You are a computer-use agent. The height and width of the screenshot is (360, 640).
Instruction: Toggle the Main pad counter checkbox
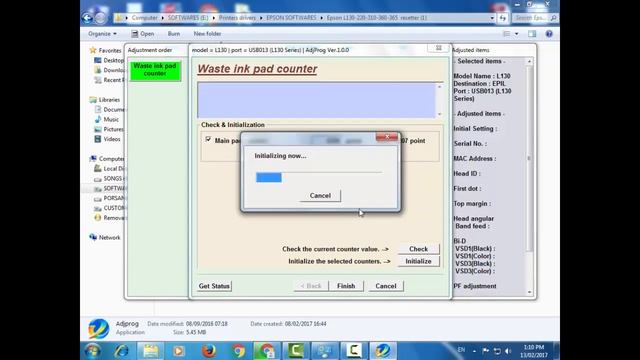[x=209, y=140]
